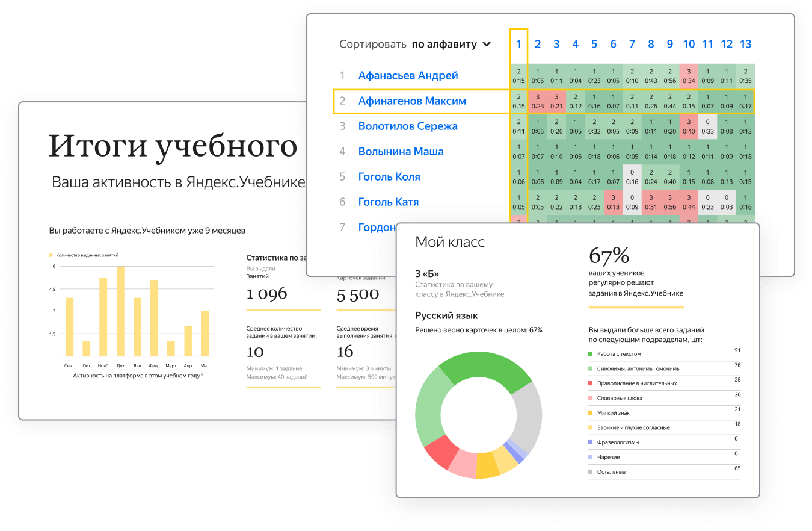Click Афинагенов Максим's red cell 0:23
The height and width of the screenshot is (531, 812).
(x=538, y=101)
